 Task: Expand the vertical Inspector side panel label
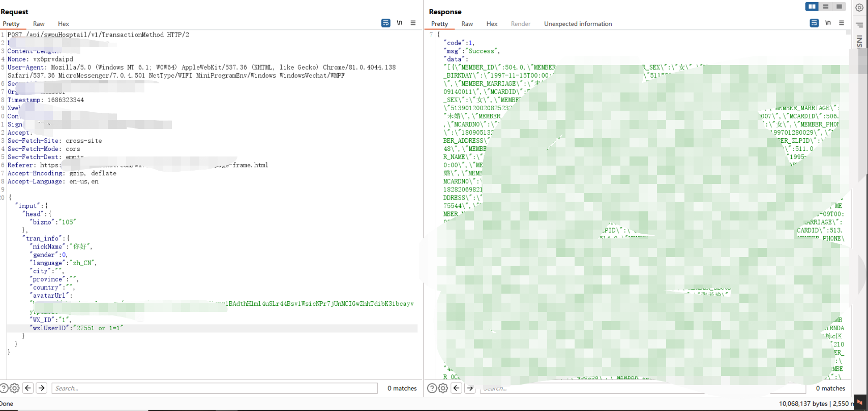pos(859,42)
